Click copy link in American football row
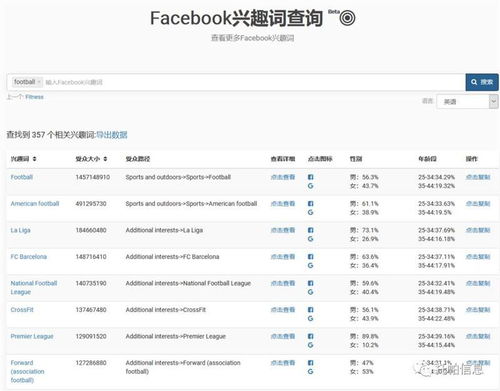The height and width of the screenshot is (391, 500). click(x=478, y=204)
